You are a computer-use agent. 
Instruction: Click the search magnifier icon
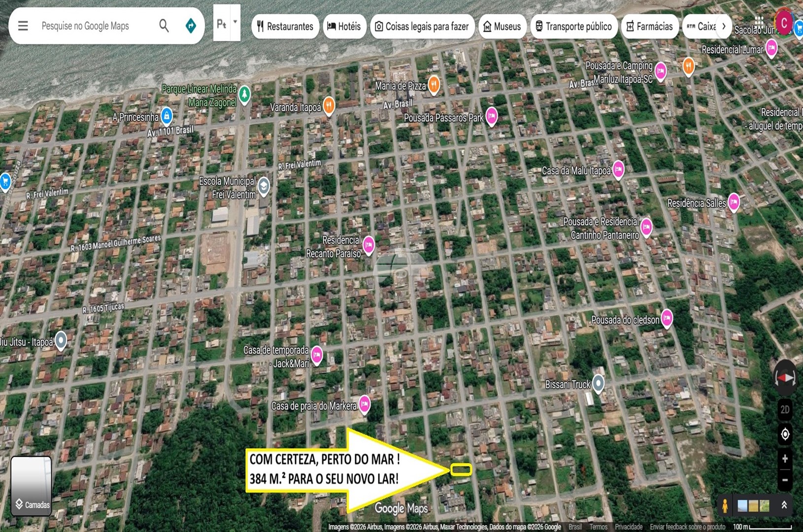[x=164, y=26]
